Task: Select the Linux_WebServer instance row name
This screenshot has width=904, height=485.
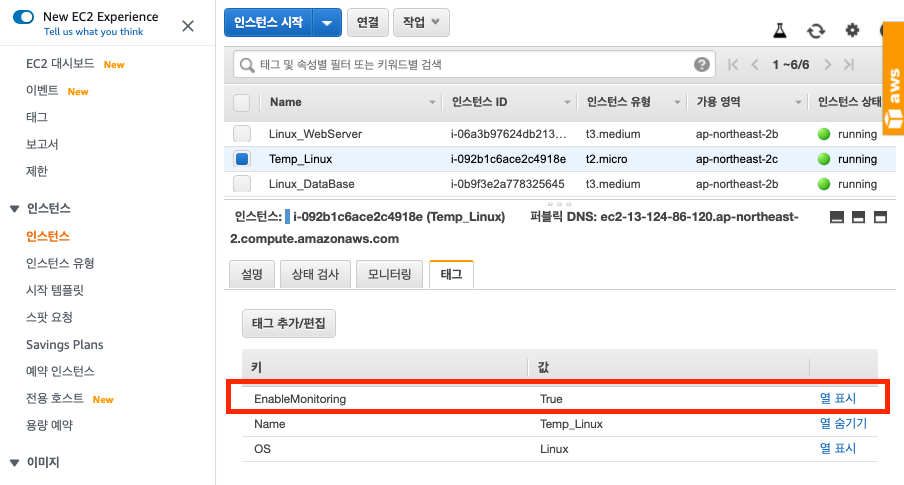Action: pyautogui.click(x=315, y=134)
